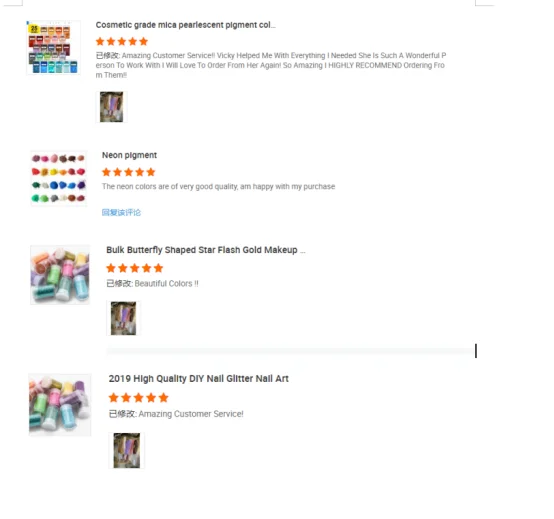View review photo under the Nail Glitter review
The width and height of the screenshot is (554, 519).
coord(127,450)
